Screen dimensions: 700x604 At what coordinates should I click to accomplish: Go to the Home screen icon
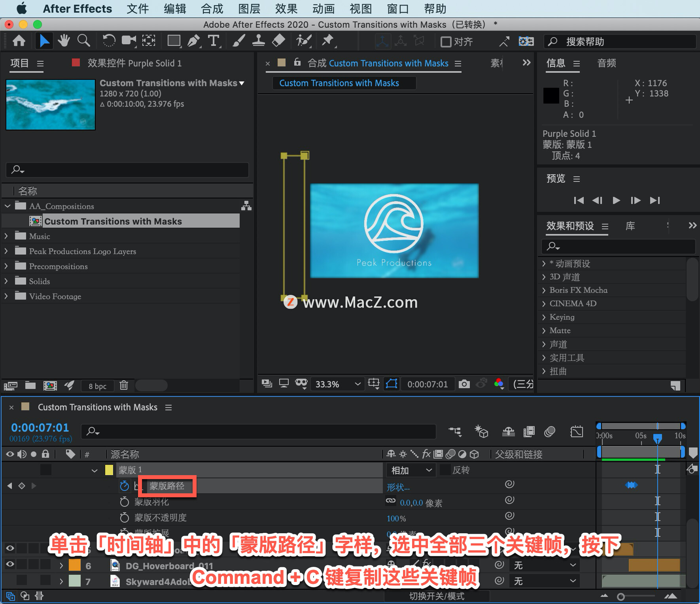click(x=19, y=41)
